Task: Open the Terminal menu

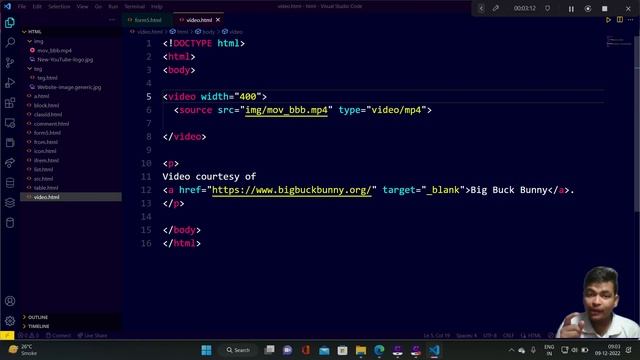Action: pos(135,7)
